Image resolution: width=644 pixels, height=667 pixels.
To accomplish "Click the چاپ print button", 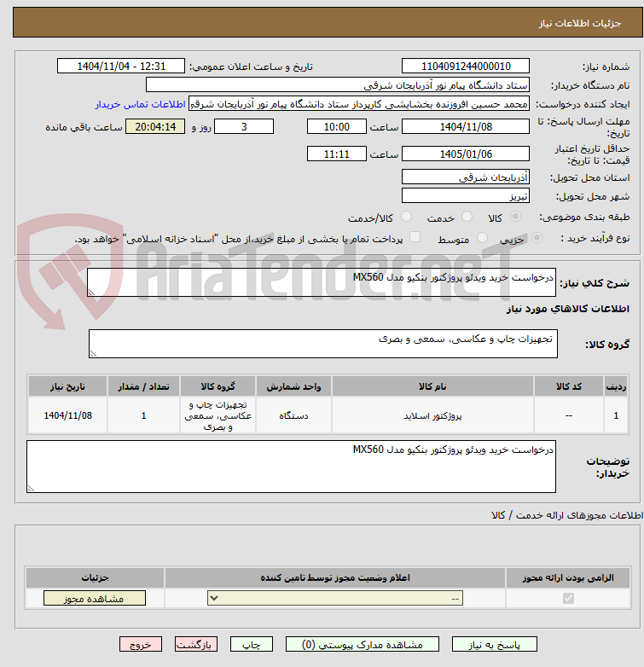I will [252, 645].
